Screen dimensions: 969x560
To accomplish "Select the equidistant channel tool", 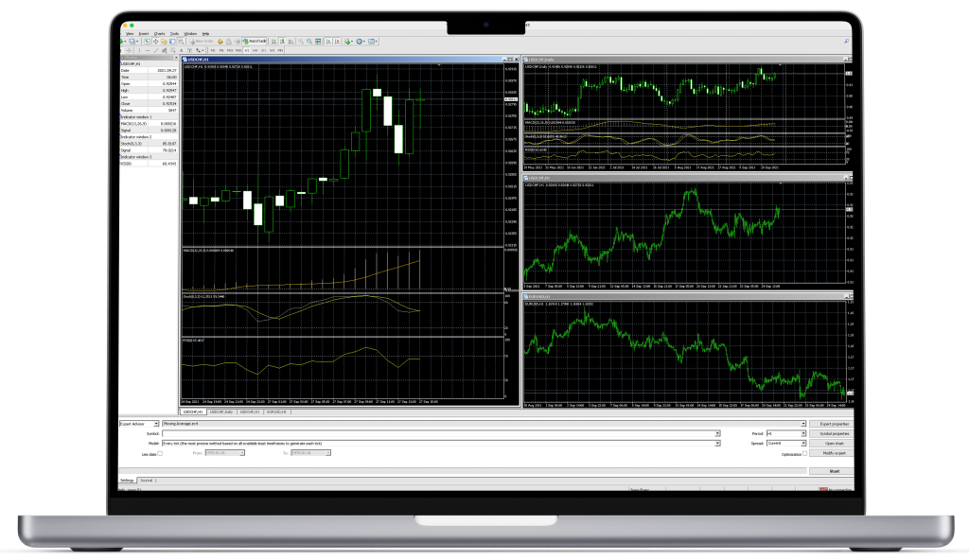I will 164,51.
